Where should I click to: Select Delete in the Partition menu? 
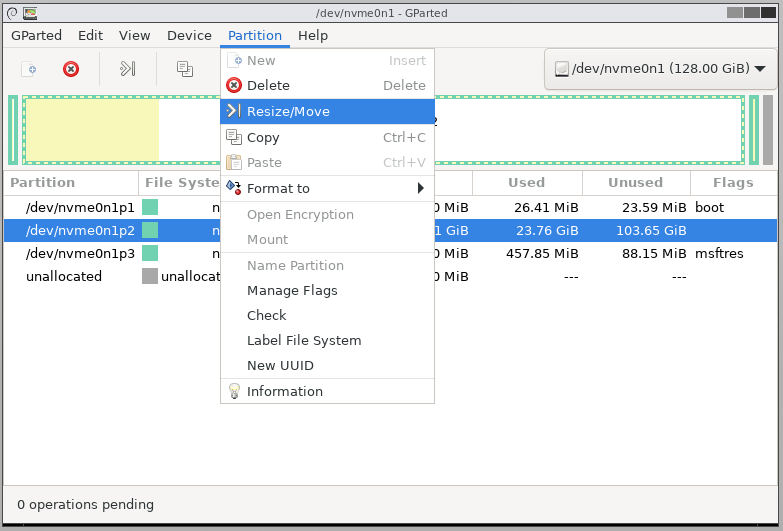coord(327,85)
